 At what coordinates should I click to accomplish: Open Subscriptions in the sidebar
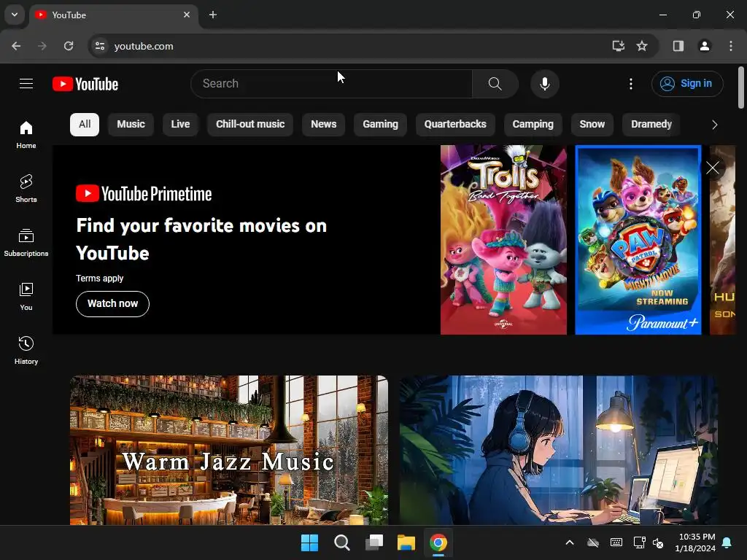tap(26, 242)
